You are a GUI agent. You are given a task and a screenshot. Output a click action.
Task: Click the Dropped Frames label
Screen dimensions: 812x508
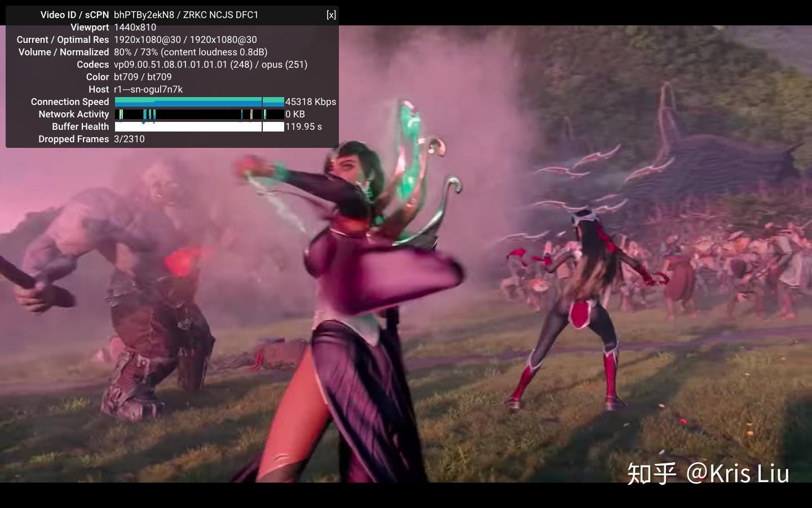coord(74,139)
